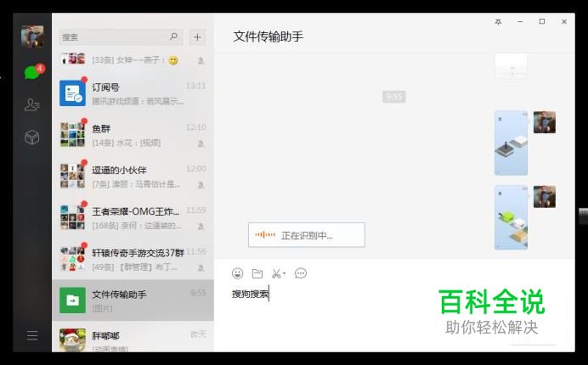Pin the window with the pin icon
The width and height of the screenshot is (588, 365).
498,22
